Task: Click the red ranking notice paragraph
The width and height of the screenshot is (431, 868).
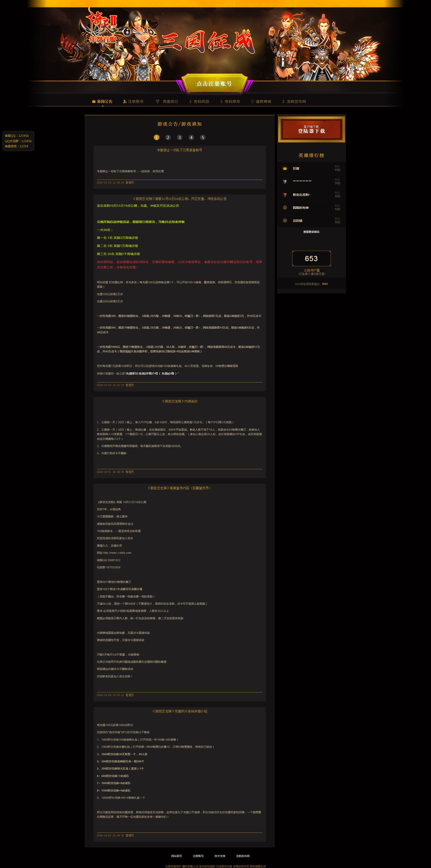Action: coord(179,264)
